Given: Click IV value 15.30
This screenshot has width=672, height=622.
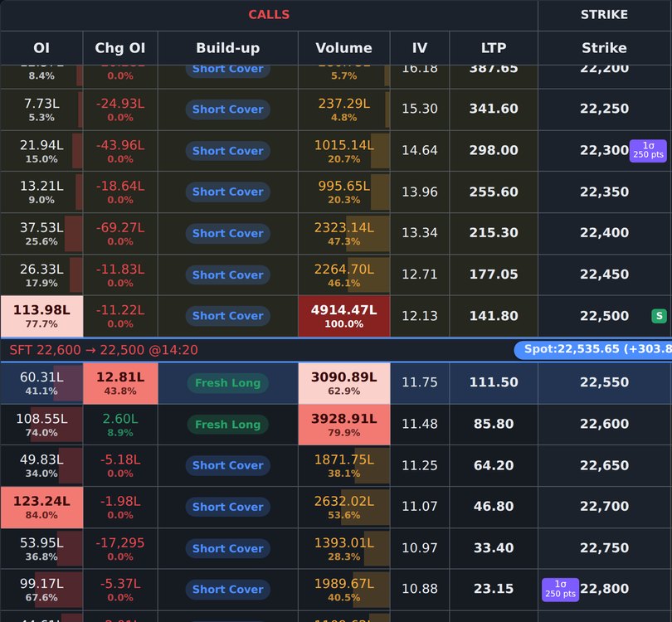Looking at the screenshot, I should tap(420, 109).
